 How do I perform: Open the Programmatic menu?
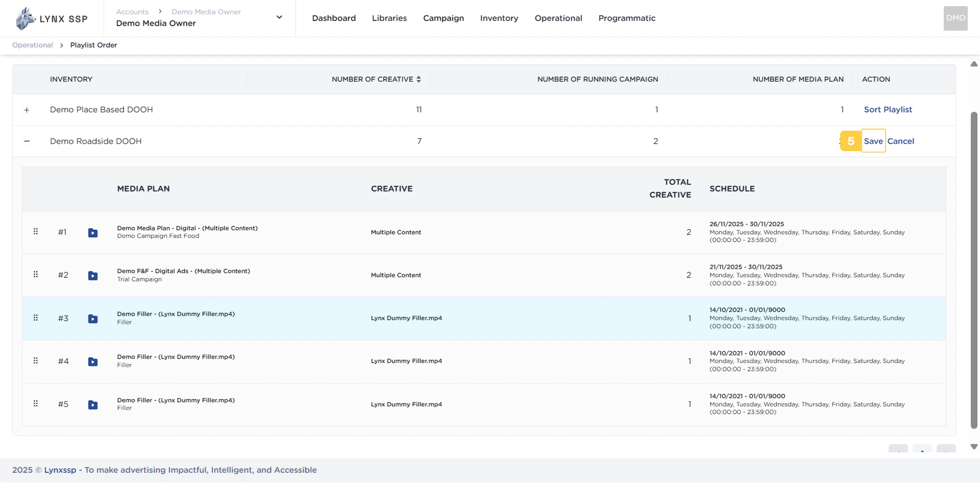click(627, 18)
